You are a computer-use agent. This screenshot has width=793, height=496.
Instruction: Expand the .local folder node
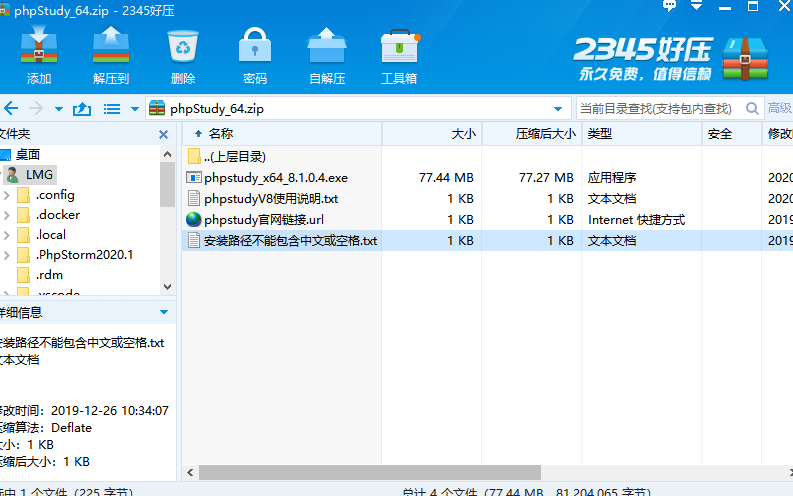click(7, 235)
